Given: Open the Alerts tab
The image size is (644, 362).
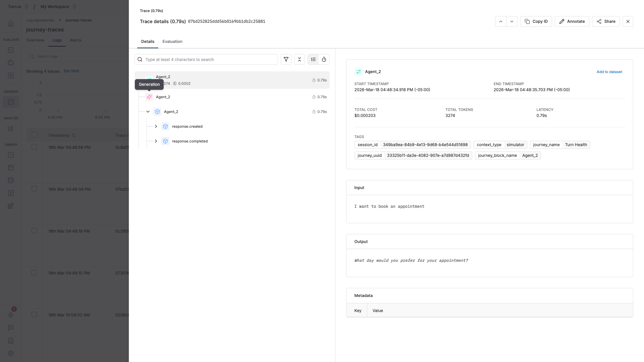Looking at the screenshot, I should pos(75,40).
